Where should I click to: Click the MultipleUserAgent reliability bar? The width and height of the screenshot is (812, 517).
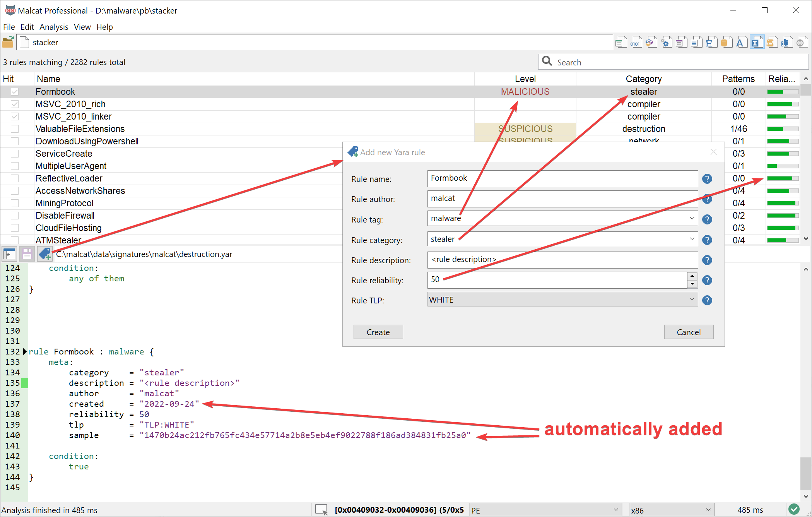783,166
